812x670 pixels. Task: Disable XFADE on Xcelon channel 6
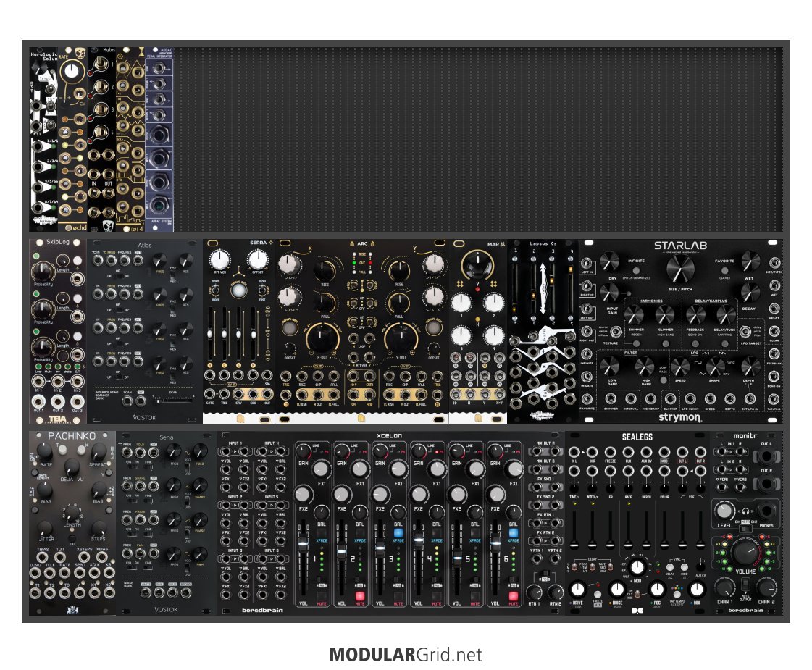[x=513, y=532]
